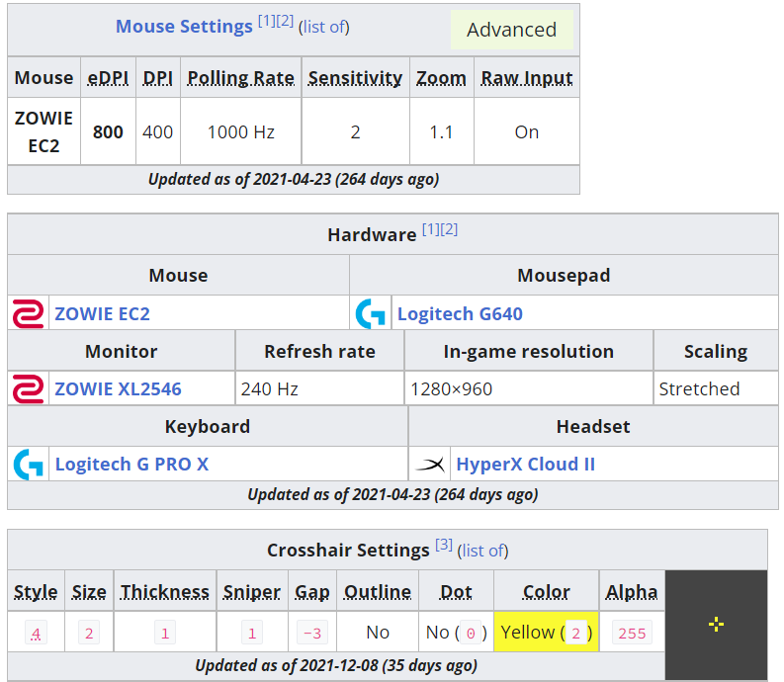Open reference [1] next to Hardware heading

click(x=430, y=229)
